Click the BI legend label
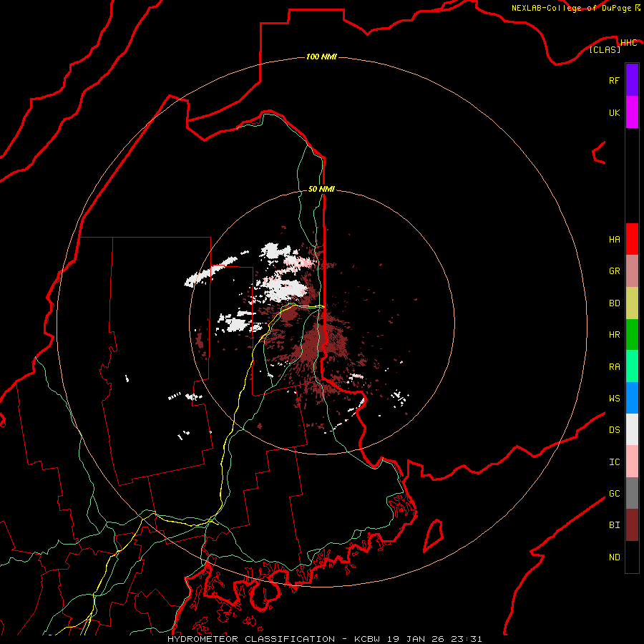644x644 pixels. coord(614,525)
